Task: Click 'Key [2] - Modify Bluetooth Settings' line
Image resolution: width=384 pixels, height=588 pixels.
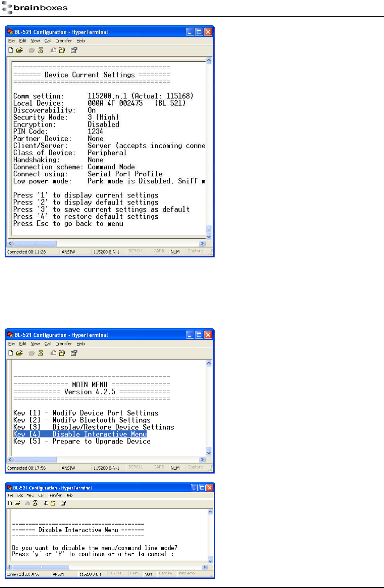Action: tap(82, 420)
